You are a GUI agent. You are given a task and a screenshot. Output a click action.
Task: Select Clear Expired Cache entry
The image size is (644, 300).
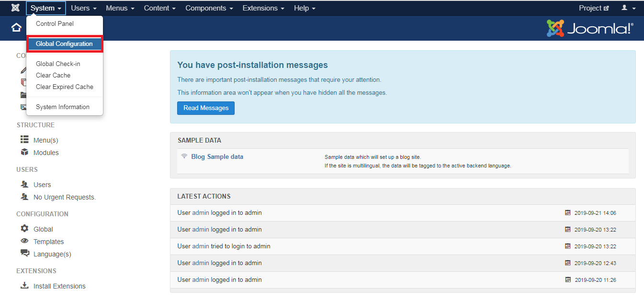(65, 87)
